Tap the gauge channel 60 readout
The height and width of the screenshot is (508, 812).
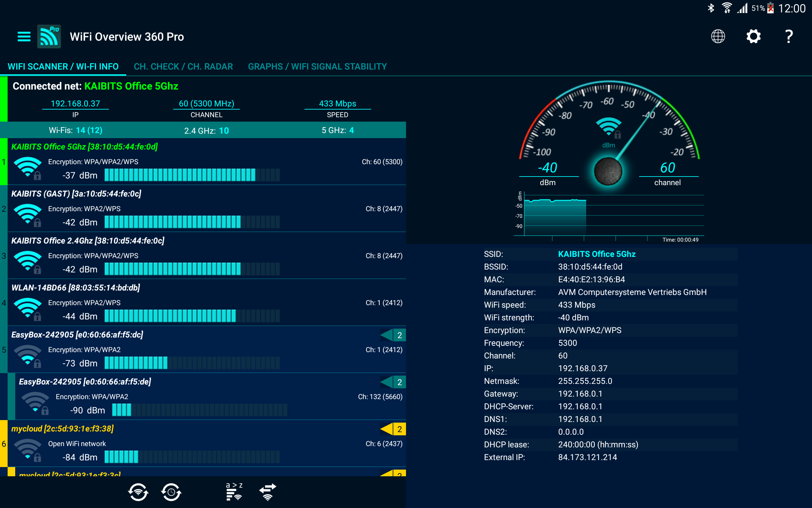coord(668,168)
